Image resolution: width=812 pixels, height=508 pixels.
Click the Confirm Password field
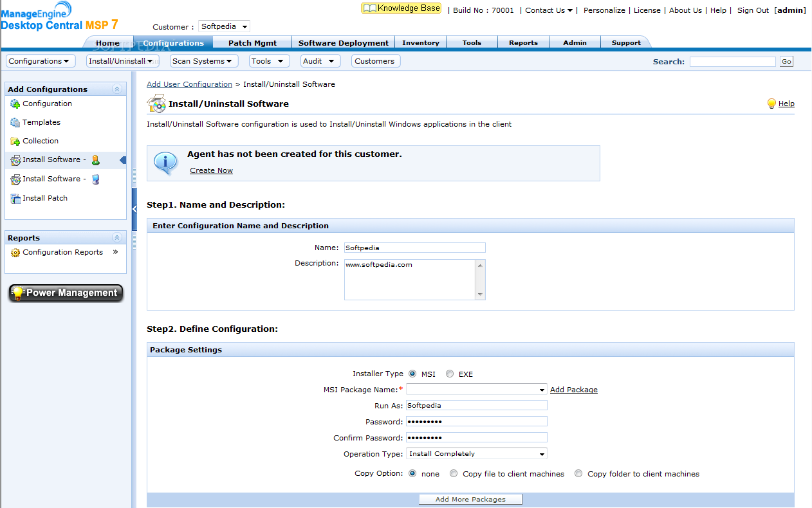[x=477, y=438]
